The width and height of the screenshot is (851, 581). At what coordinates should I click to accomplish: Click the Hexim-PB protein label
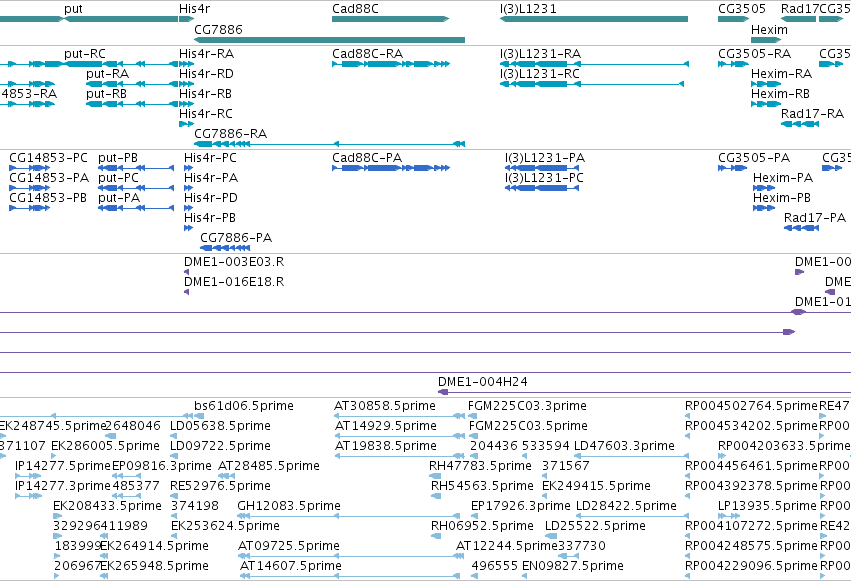(x=782, y=198)
